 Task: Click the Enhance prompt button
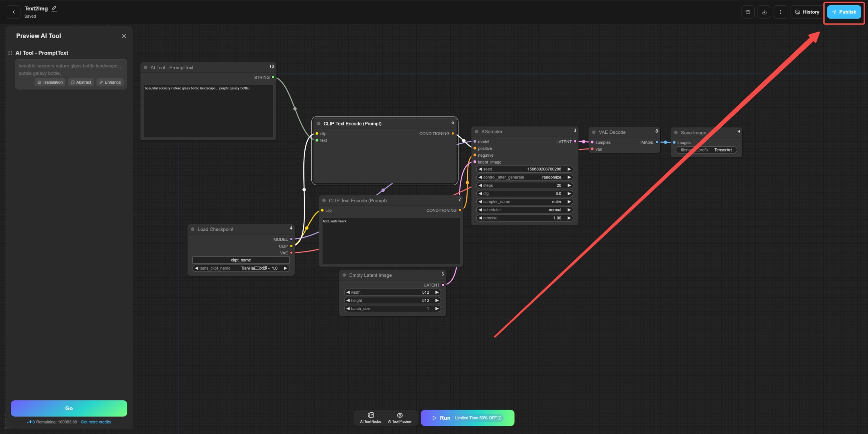[x=110, y=82]
